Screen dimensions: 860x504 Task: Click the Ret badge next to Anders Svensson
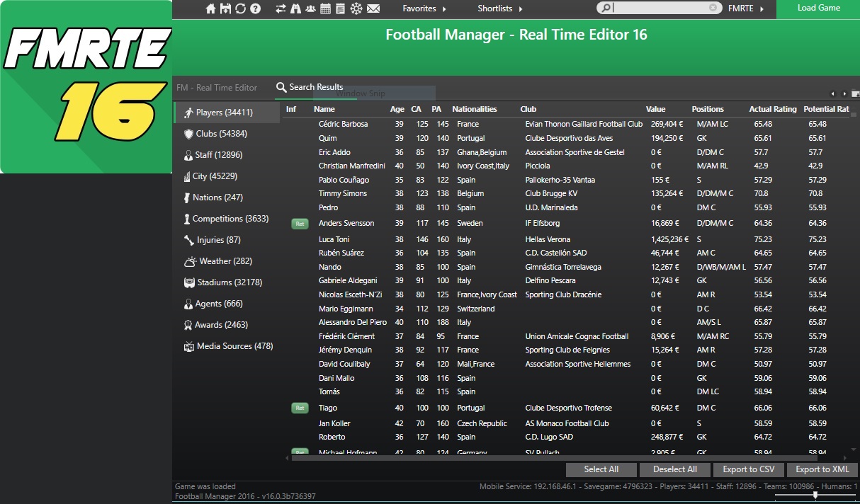300,224
